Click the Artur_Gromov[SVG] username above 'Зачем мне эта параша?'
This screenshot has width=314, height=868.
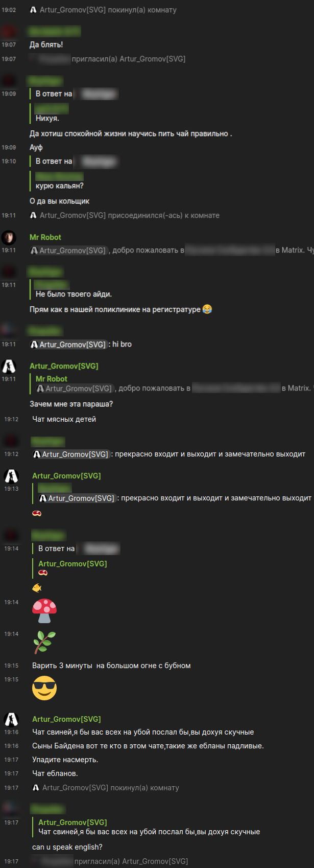64,366
